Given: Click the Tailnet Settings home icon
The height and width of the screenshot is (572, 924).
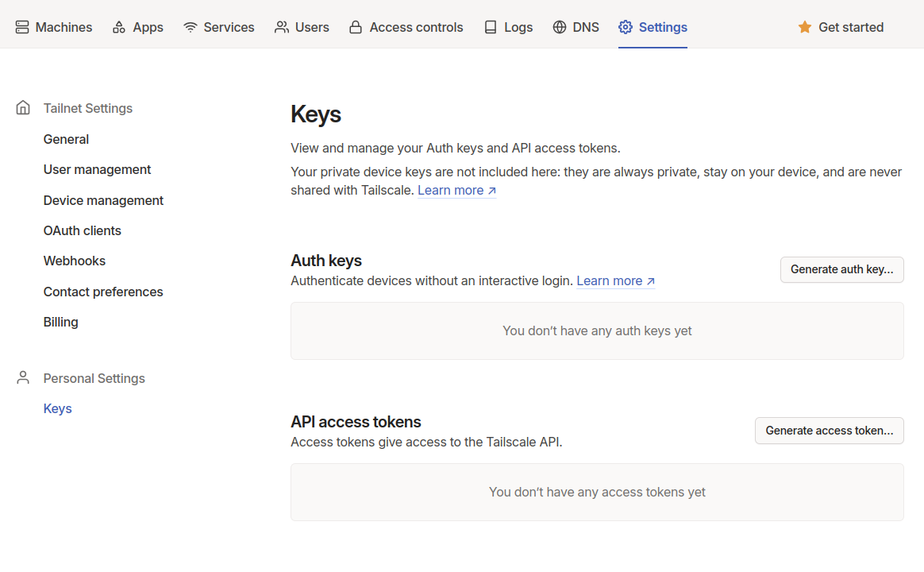Looking at the screenshot, I should 23,108.
